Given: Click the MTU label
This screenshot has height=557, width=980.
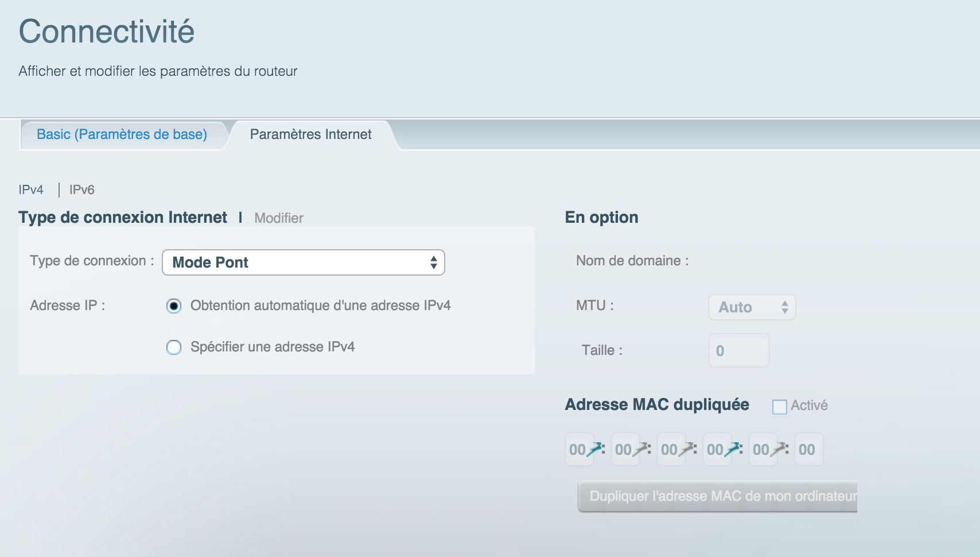Looking at the screenshot, I should click(x=595, y=305).
